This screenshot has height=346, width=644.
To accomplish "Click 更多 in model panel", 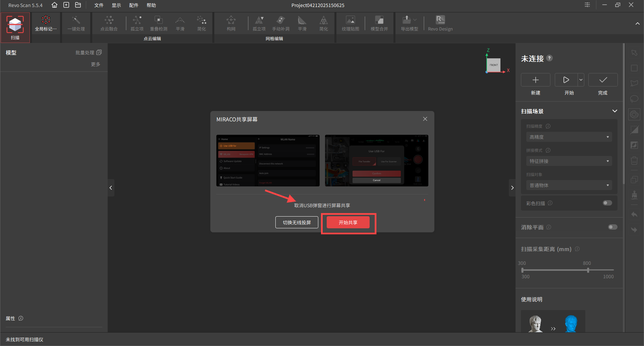I will (x=96, y=64).
